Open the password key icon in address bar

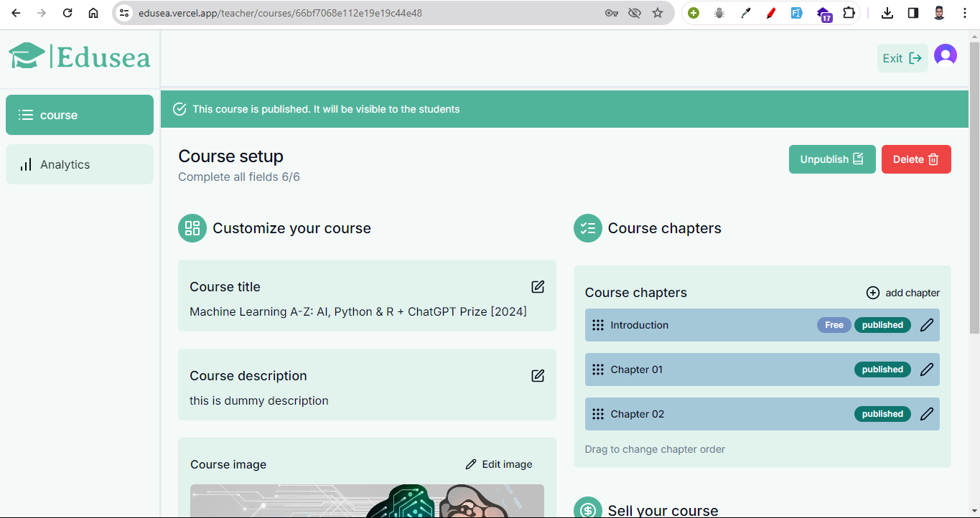click(x=612, y=13)
